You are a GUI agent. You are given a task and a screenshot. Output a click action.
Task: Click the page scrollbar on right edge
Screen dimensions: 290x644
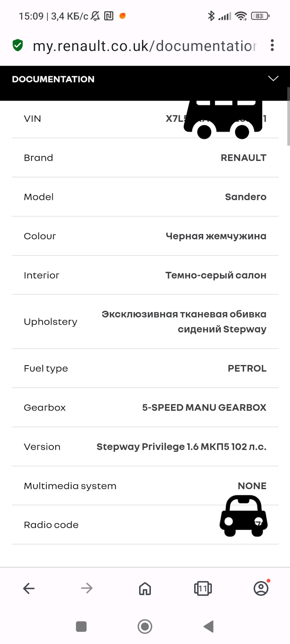288,117
